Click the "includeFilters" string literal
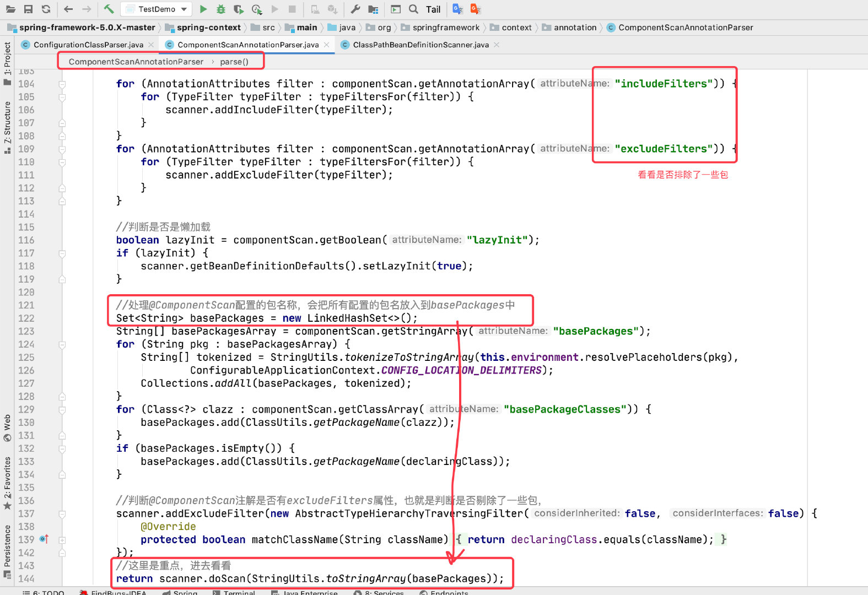Screen dimensions: 868x595 point(664,84)
